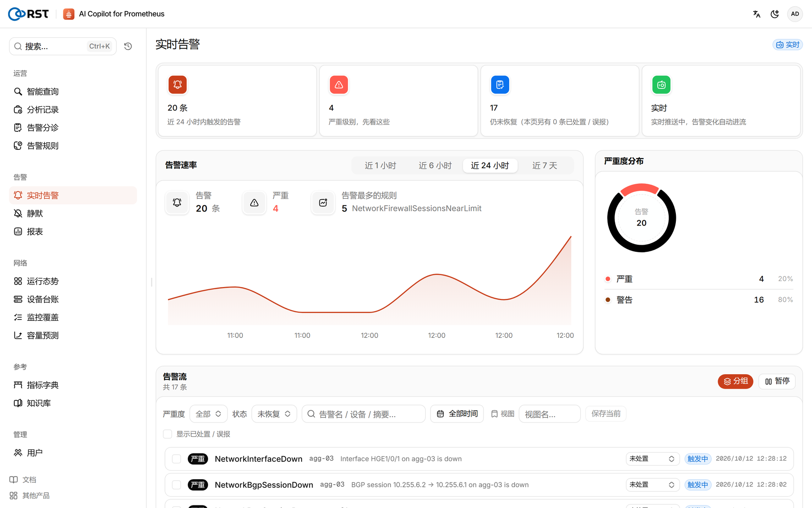Viewport: 812px width, 508px height.
Task: Click the Prometheus copilot app icon
Action: pyautogui.click(x=69, y=14)
